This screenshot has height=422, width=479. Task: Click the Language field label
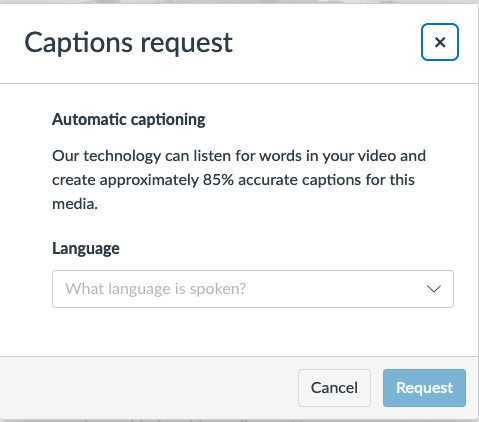(86, 249)
